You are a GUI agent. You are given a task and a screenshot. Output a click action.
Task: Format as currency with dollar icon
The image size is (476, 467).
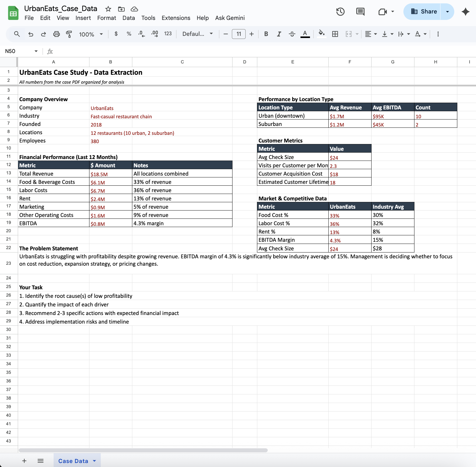pos(116,34)
